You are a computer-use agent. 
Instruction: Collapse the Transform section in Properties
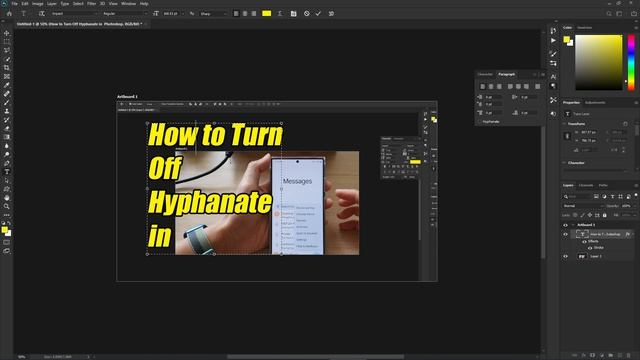point(565,124)
